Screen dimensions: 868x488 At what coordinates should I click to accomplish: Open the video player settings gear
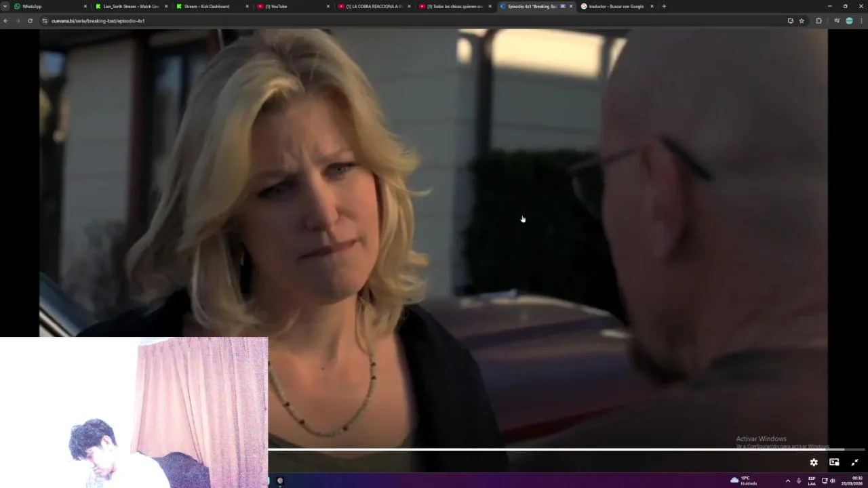tap(814, 462)
